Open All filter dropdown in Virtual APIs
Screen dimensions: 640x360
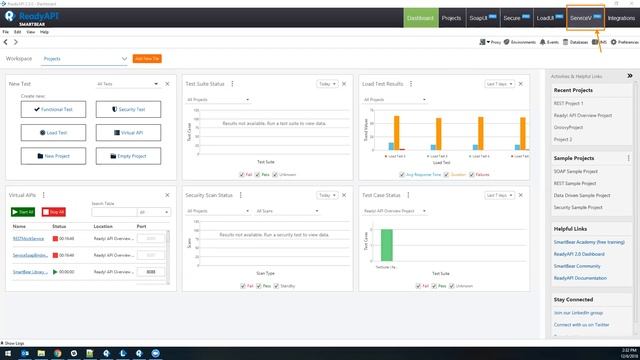[x=153, y=212]
